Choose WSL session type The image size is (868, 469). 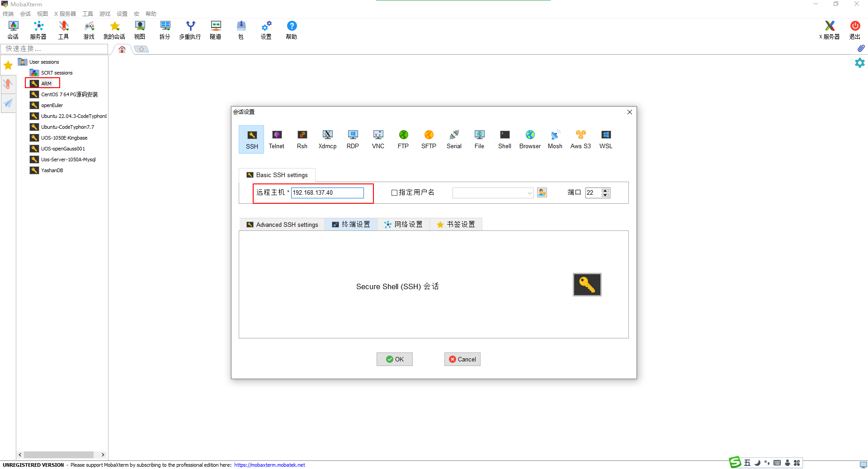coord(606,140)
